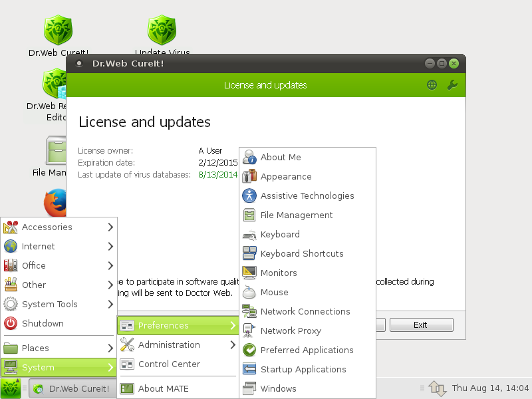This screenshot has height=399, width=532.
Task: Open Startup Applications preference
Action: tap(303, 370)
